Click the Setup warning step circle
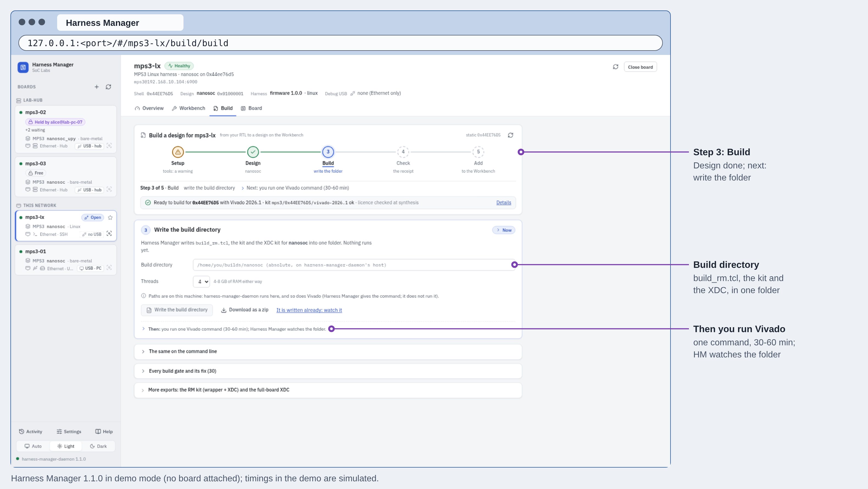This screenshot has height=489, width=868. tap(178, 152)
